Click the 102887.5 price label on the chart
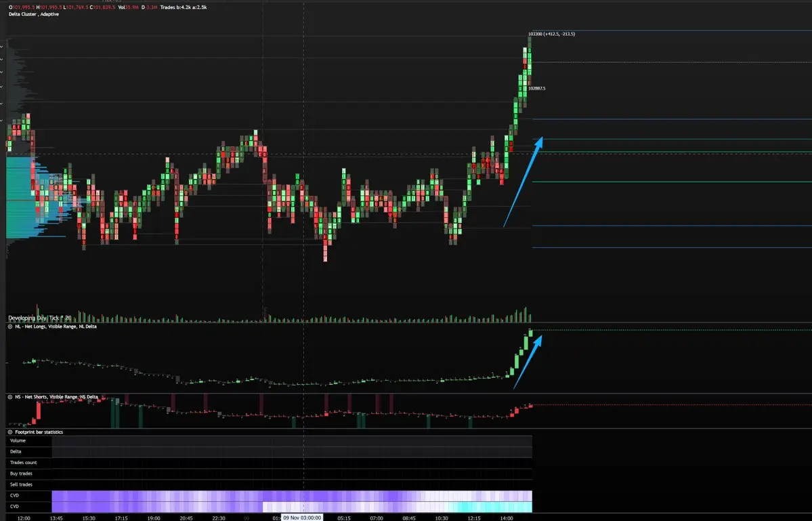 click(x=536, y=89)
